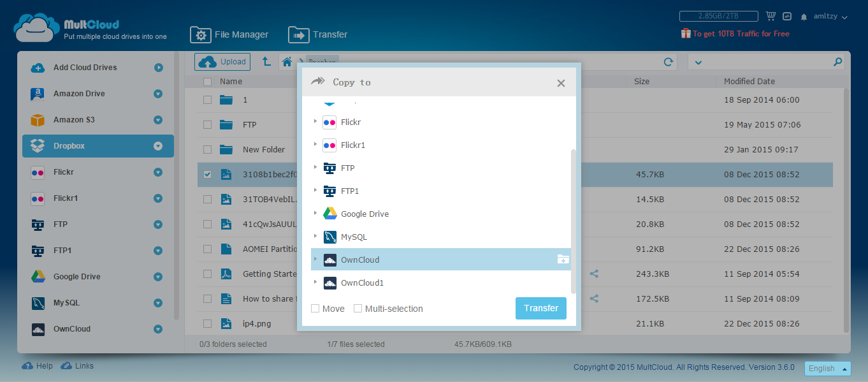Open the Help link
Screen dimensions: 868x382
point(38,366)
